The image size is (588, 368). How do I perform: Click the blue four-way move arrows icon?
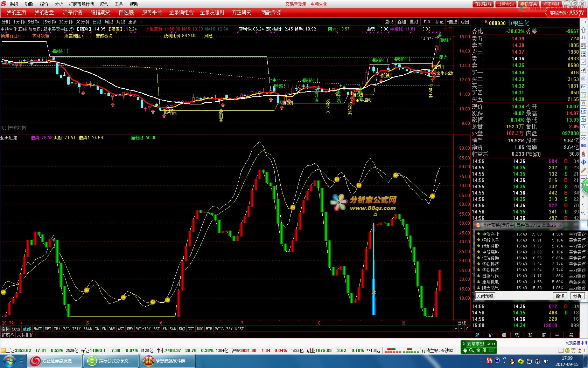tap(583, 162)
